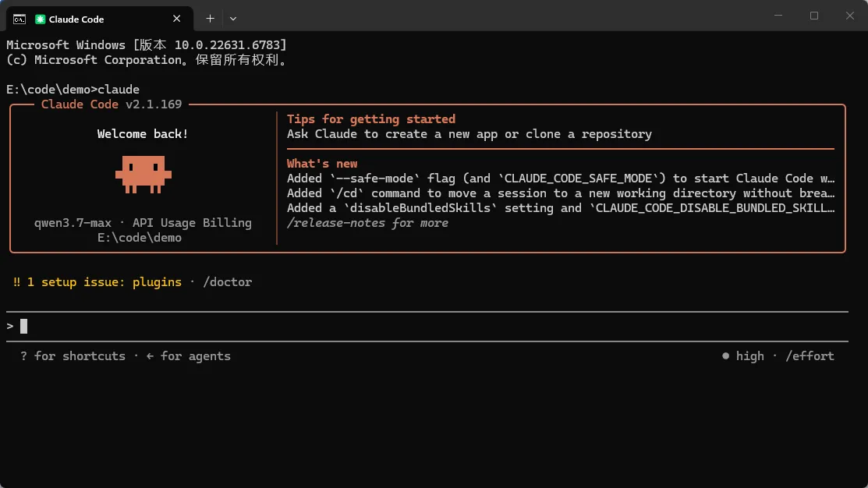Click the '/release-notes for more' text
868x488 pixels.
(367, 223)
